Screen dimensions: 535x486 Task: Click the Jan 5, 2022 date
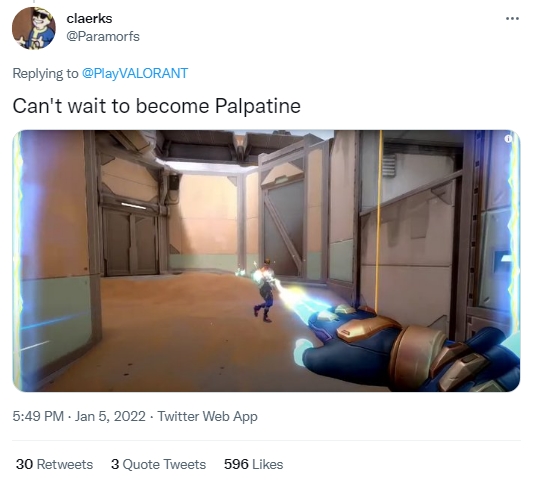[x=110, y=416]
